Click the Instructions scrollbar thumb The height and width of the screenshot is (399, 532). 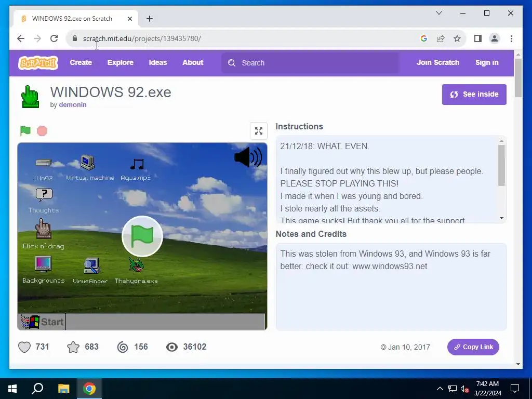[501, 165]
